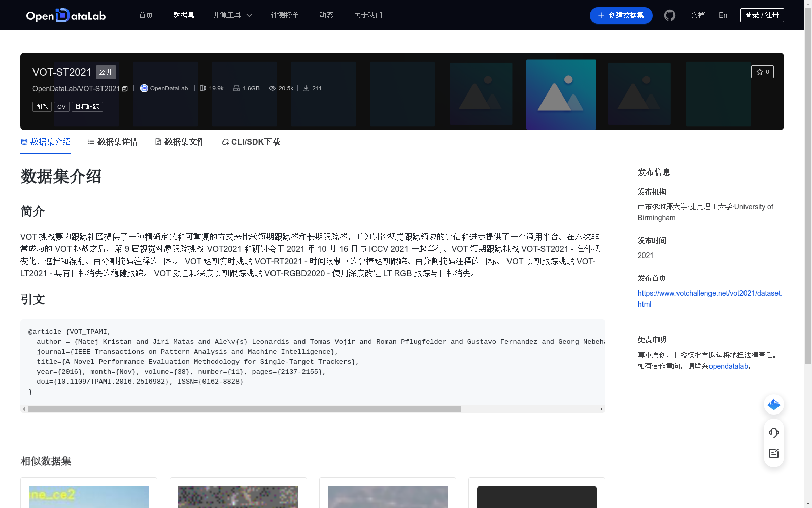Click the 相似数据集 heading
The width and height of the screenshot is (812, 508).
(x=46, y=461)
